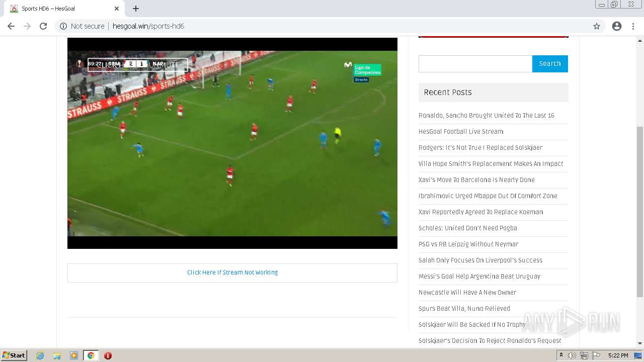644x362 pixels.
Task: Focus the sidebar search text field
Action: [475, 64]
